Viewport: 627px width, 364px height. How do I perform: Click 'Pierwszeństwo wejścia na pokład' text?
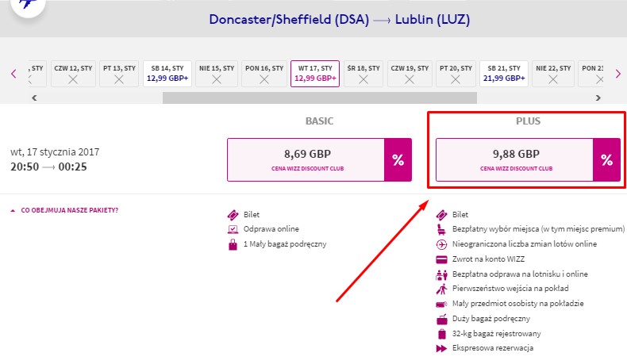(x=510, y=289)
